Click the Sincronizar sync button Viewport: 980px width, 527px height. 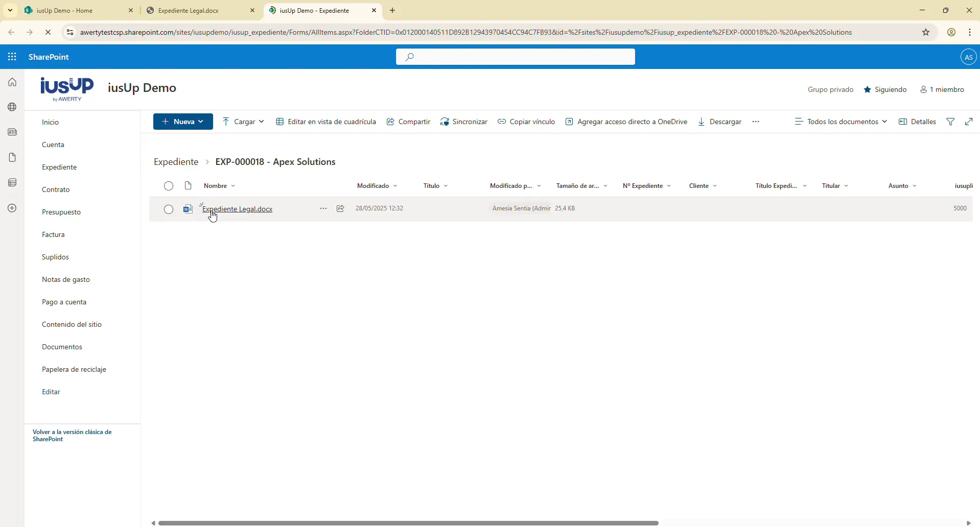[x=464, y=122]
